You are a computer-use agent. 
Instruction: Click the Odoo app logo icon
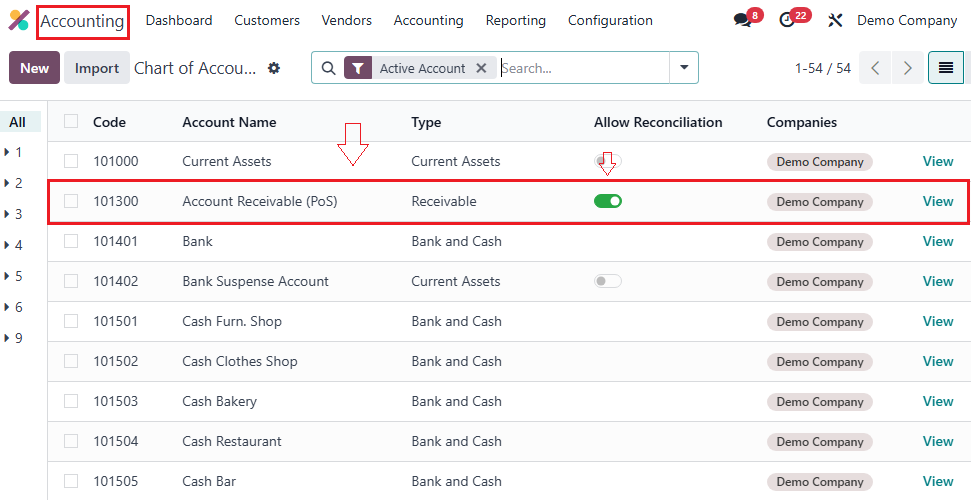[x=19, y=21]
